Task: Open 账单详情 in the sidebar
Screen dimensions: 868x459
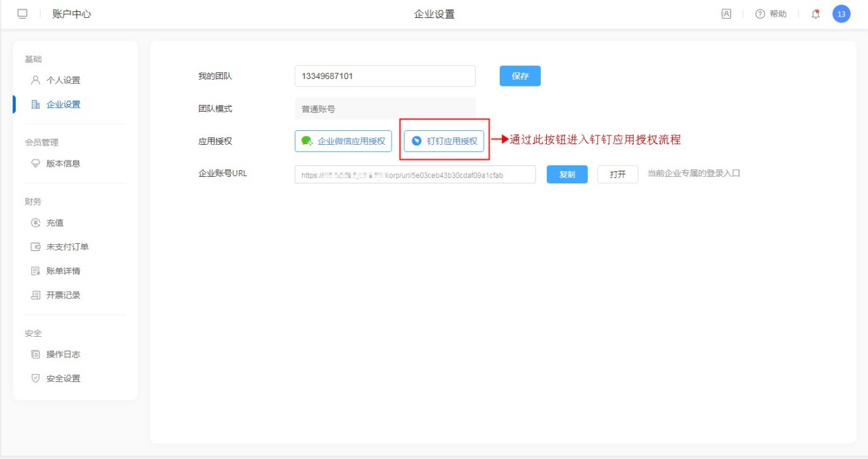Action: tap(63, 271)
